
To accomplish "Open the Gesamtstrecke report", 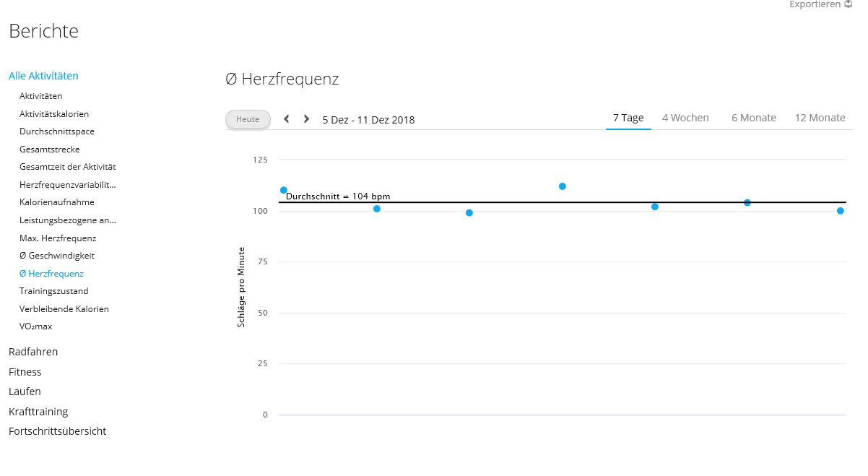I will click(x=50, y=150).
